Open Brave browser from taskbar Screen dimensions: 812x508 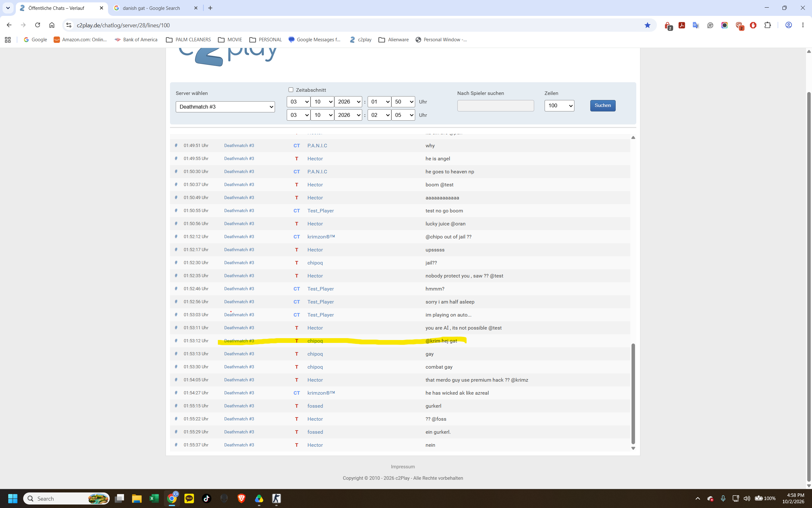pyautogui.click(x=241, y=498)
